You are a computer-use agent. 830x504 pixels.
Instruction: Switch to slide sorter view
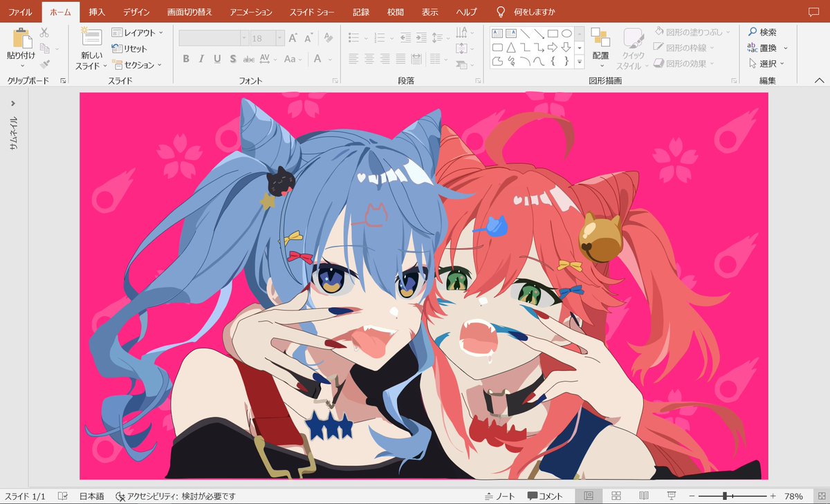pos(616,496)
